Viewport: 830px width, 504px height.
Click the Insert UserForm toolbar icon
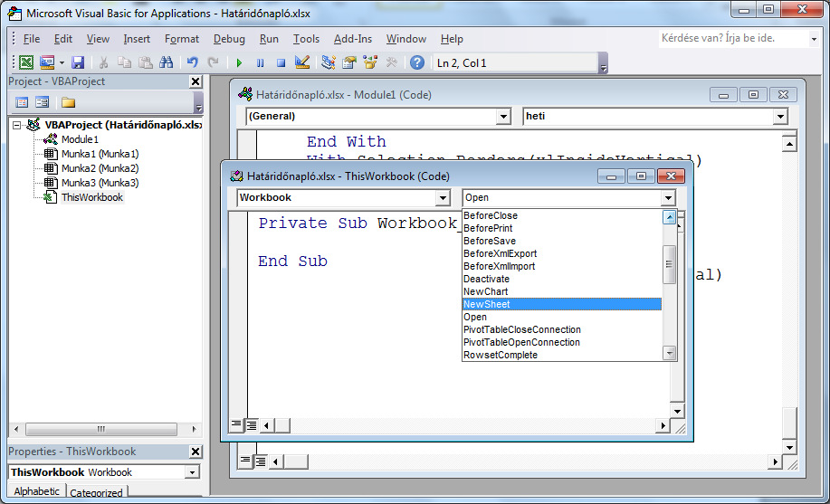pos(48,63)
